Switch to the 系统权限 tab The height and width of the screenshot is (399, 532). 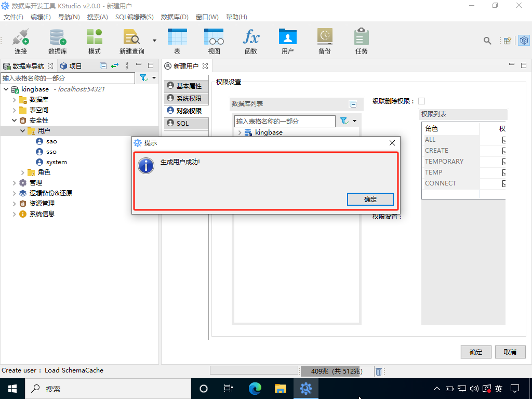coord(187,98)
